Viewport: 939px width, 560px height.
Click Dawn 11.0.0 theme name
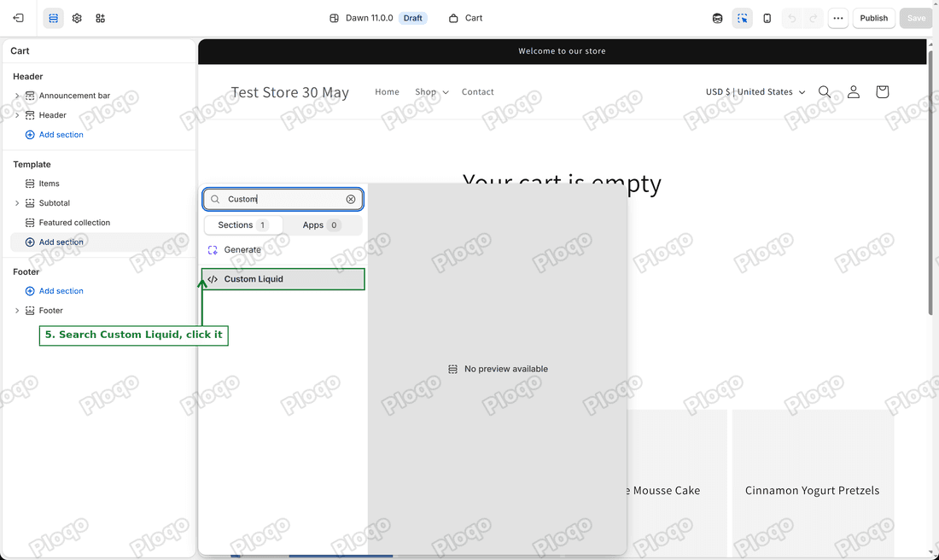point(369,18)
